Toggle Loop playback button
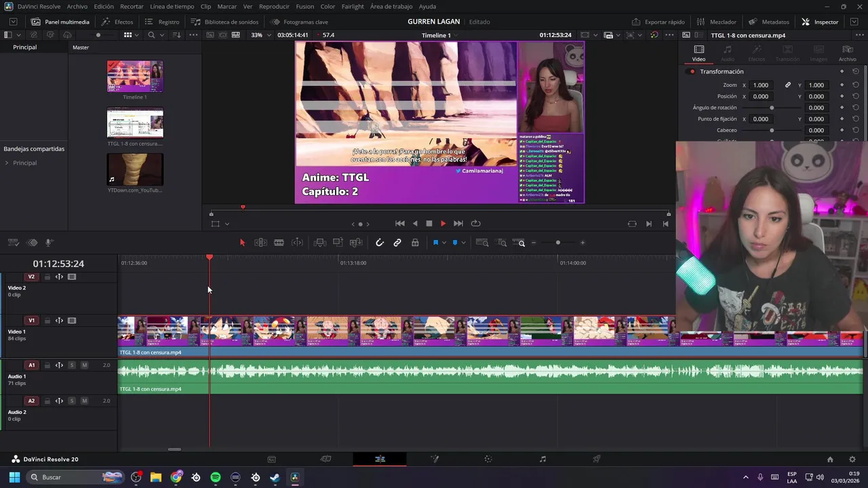 pyautogui.click(x=476, y=224)
